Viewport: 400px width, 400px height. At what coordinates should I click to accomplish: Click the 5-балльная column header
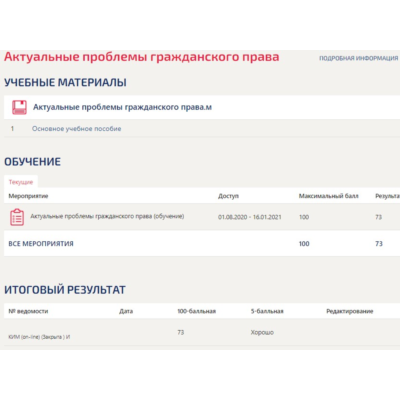[x=267, y=311]
